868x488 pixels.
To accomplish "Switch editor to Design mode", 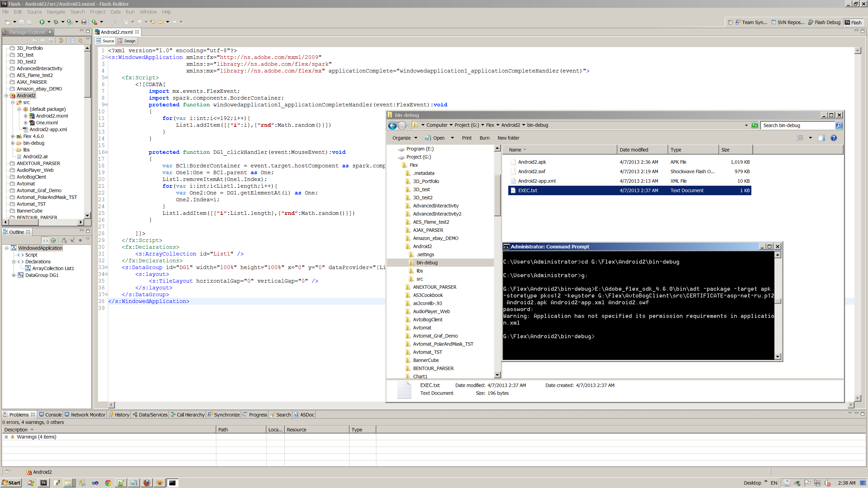I will [126, 41].
